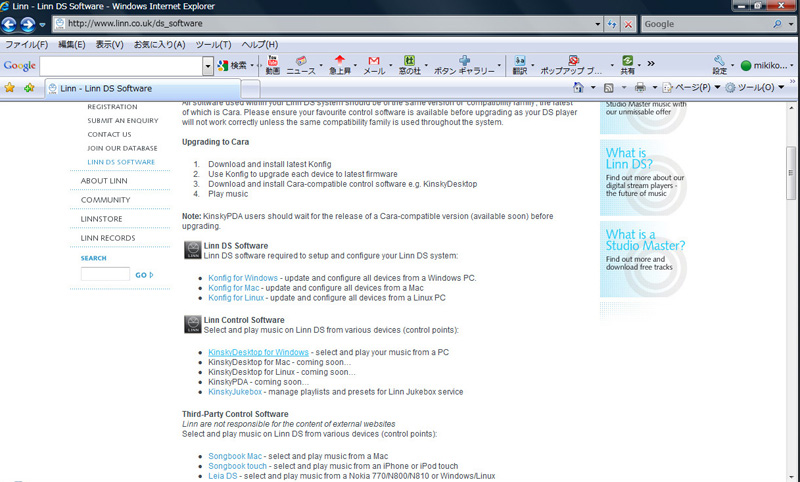800x482 pixels.
Task: Expand the Home button dropdown arrow
Action: click(593, 88)
